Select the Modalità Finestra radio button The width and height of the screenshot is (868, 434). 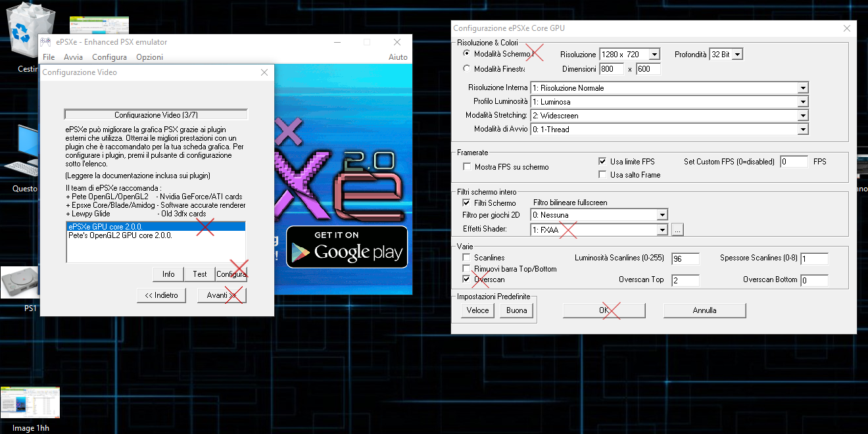pyautogui.click(x=466, y=68)
